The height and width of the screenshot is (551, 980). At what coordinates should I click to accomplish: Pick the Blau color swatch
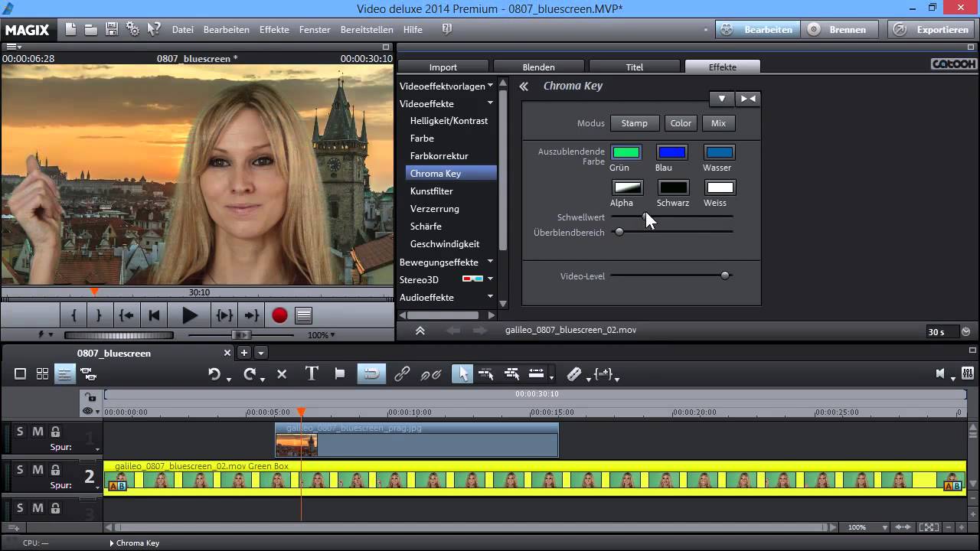coord(672,152)
